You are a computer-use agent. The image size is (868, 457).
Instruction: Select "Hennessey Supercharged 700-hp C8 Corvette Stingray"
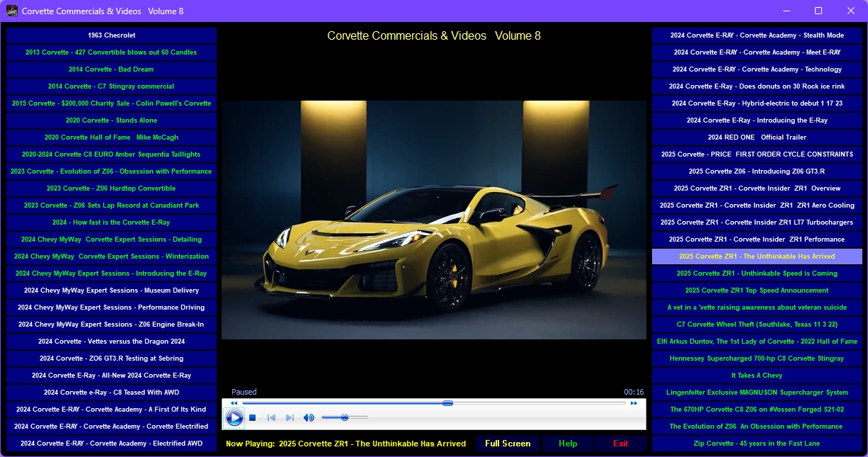757,359
